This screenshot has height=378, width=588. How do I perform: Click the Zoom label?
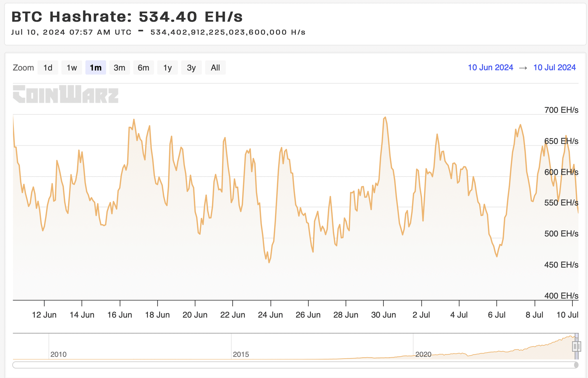point(23,68)
